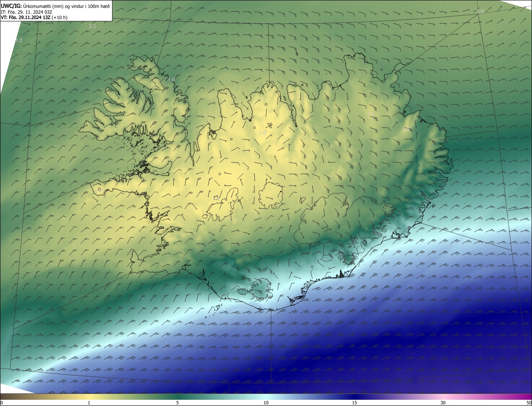The height and width of the screenshot is (406, 532).
Task: Click the '0' tick label on the color scale
Action: (1, 403)
